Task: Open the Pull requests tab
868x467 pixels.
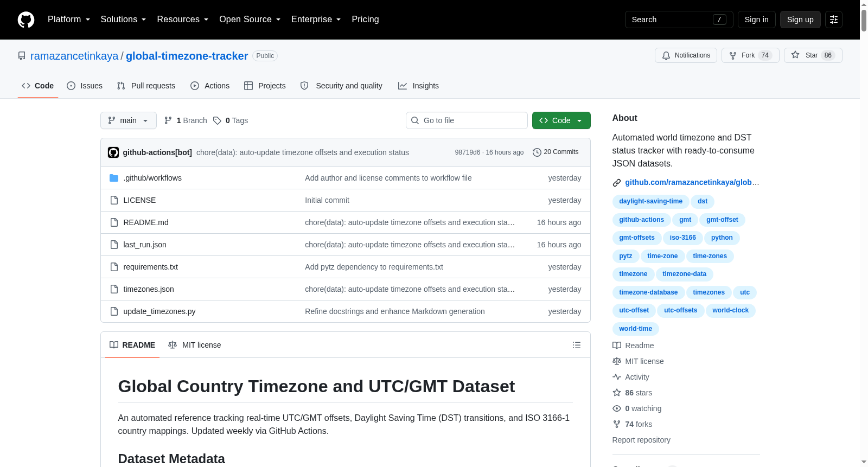Action: [146, 86]
